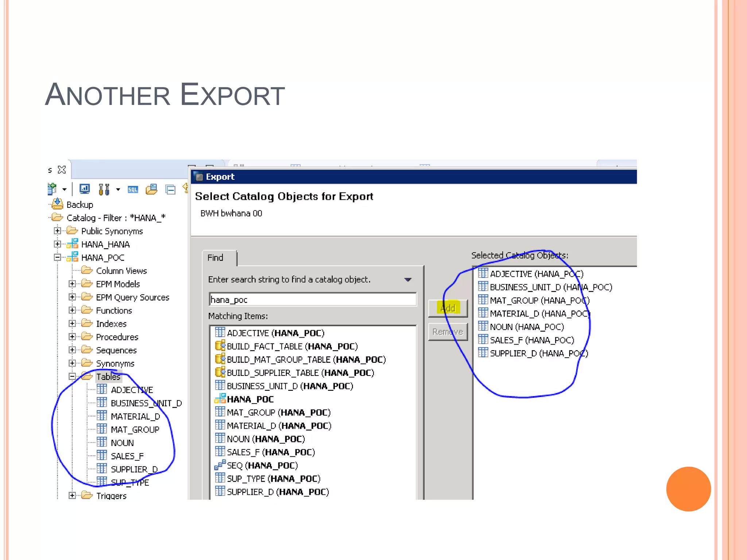747x560 pixels.
Task: Open dropdown arrow beside the tools icon
Action: click(x=118, y=190)
